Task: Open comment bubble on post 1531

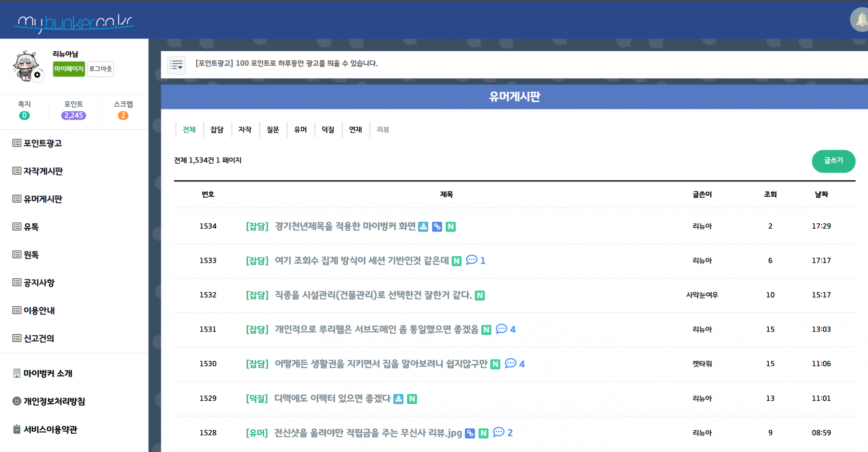Action: (x=502, y=329)
